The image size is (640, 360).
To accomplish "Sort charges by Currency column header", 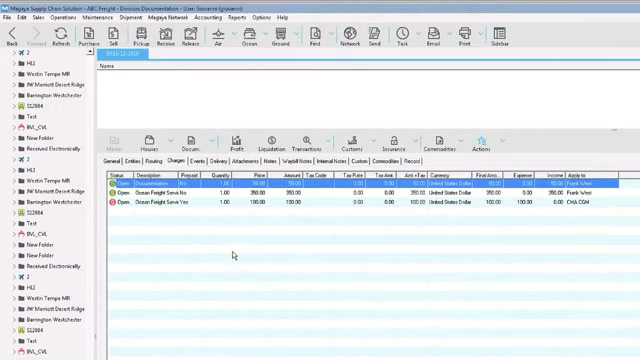I will point(449,175).
